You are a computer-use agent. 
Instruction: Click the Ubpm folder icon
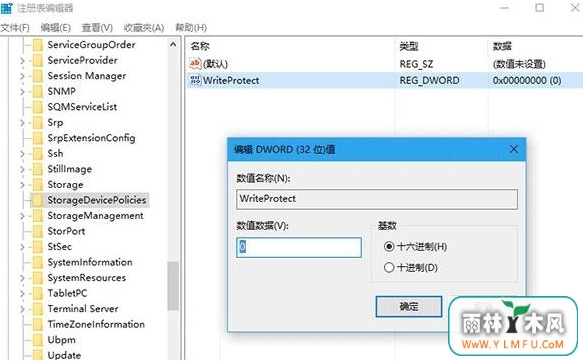[38, 340]
